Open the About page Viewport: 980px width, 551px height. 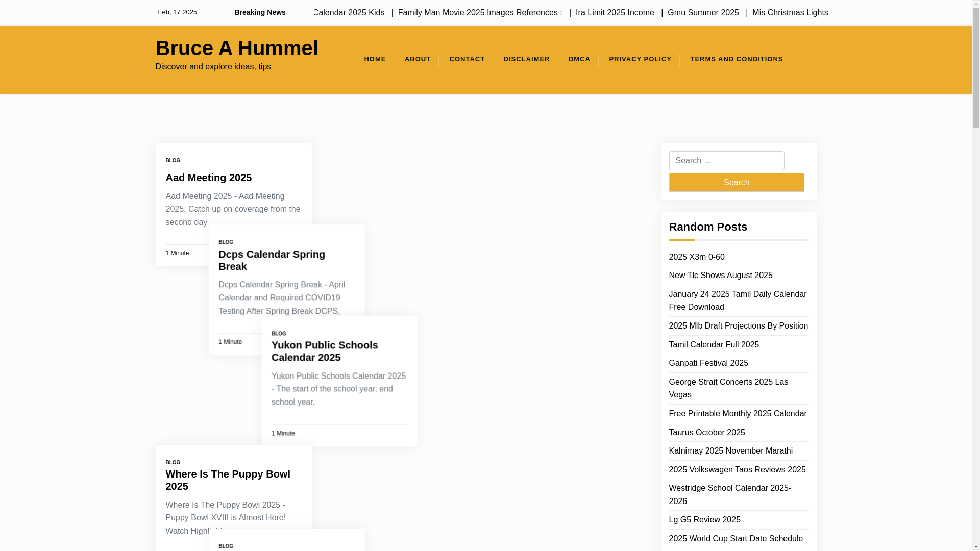418,59
